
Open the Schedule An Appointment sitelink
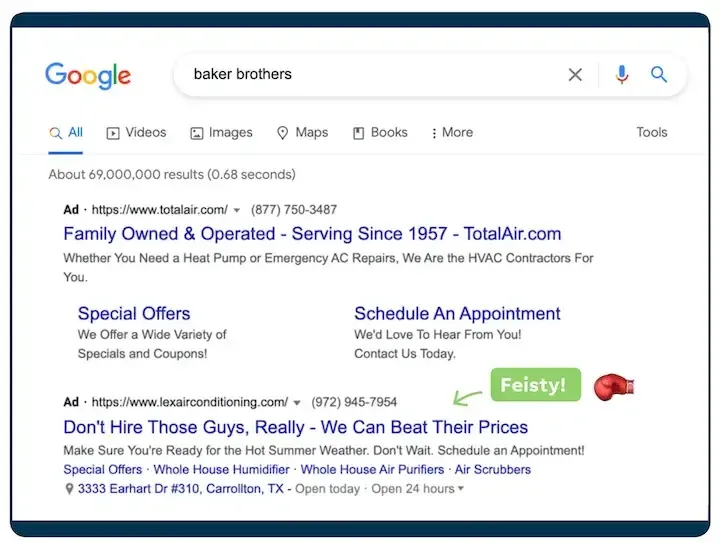click(457, 313)
